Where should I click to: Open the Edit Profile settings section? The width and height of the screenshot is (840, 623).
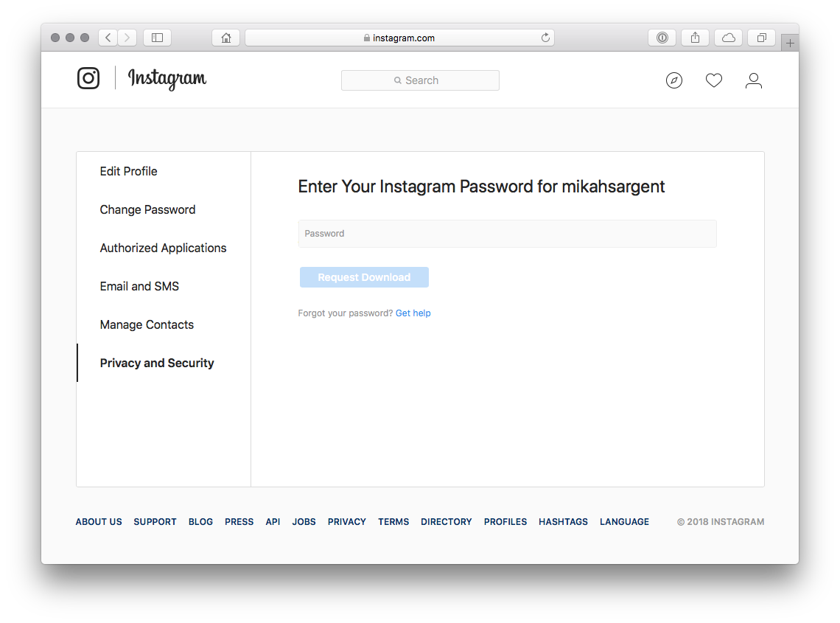click(129, 171)
